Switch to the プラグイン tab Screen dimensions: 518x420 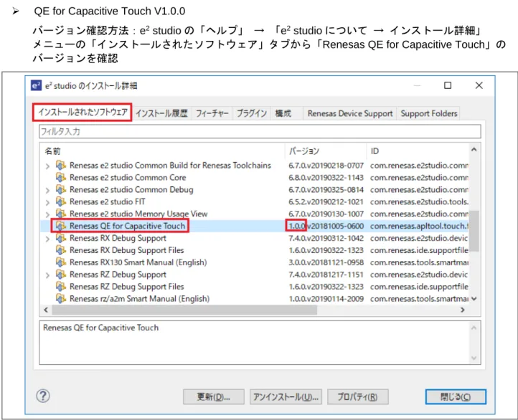(252, 113)
